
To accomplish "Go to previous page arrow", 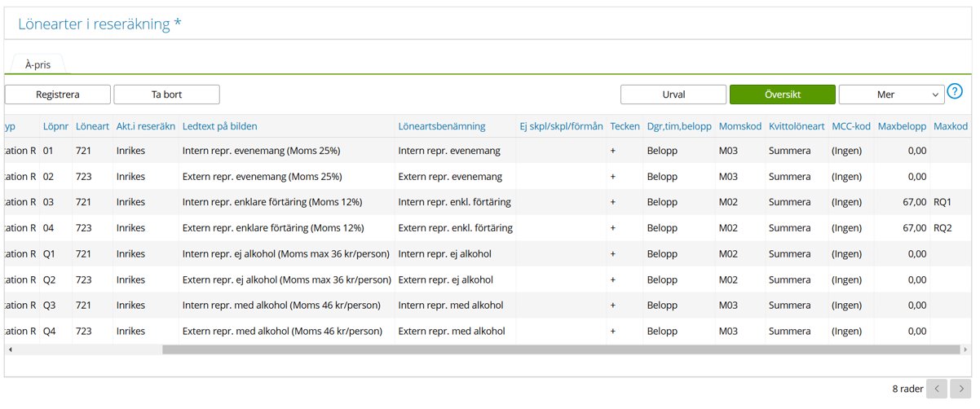I will coord(938,389).
